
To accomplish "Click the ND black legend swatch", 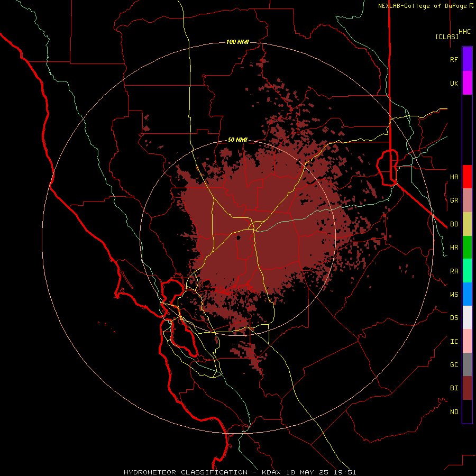I will [x=467, y=411].
